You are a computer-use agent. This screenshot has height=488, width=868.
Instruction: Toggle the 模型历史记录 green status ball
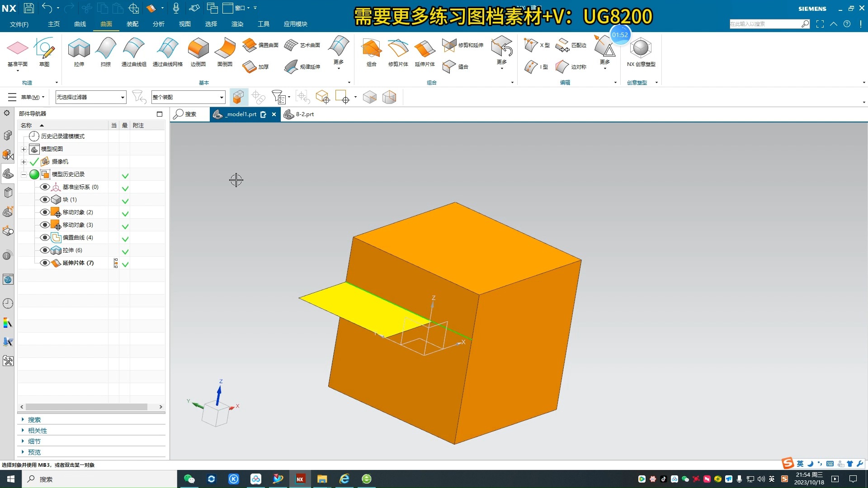click(x=34, y=174)
